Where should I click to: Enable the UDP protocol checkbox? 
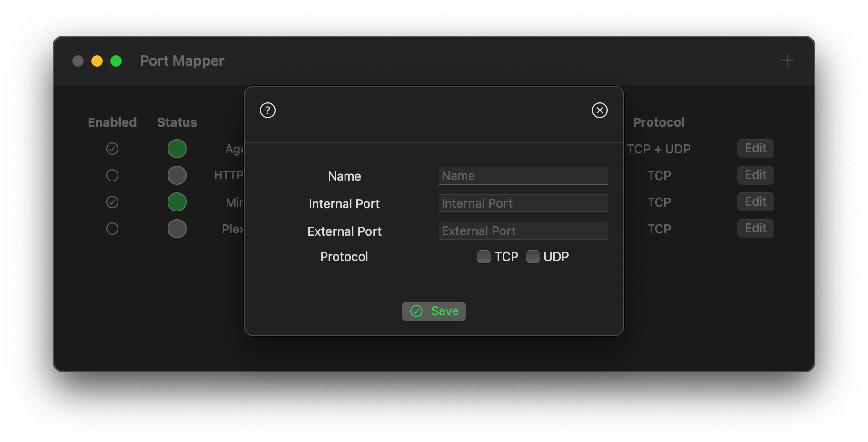(x=533, y=257)
